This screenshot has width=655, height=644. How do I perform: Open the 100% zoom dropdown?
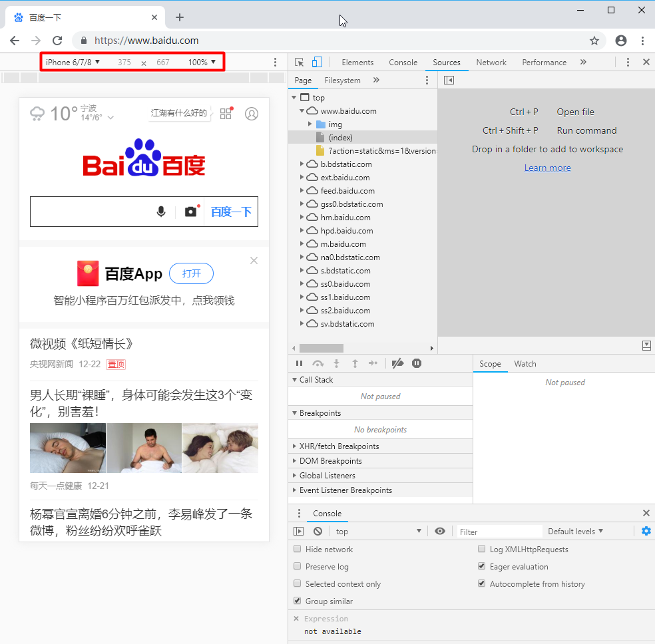point(202,62)
